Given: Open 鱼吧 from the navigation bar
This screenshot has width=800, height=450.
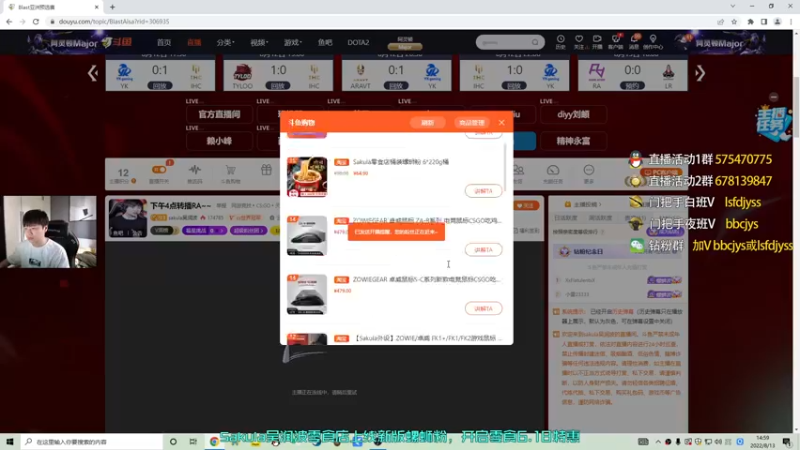Looking at the screenshot, I should click(x=325, y=42).
